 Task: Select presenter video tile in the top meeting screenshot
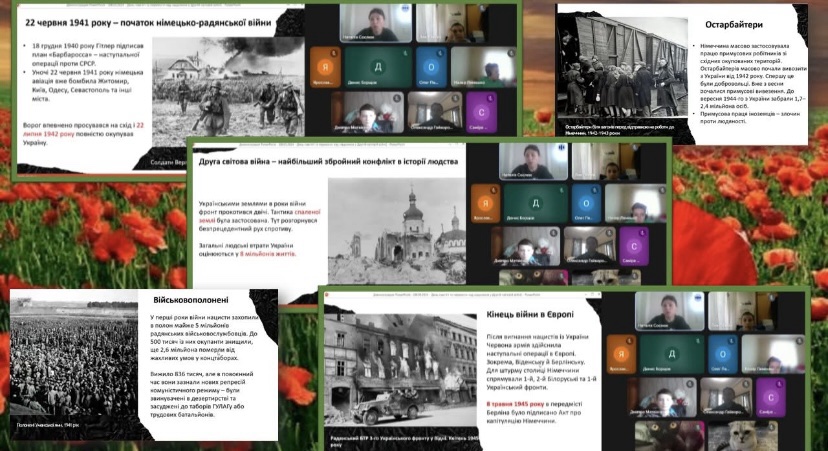375,23
